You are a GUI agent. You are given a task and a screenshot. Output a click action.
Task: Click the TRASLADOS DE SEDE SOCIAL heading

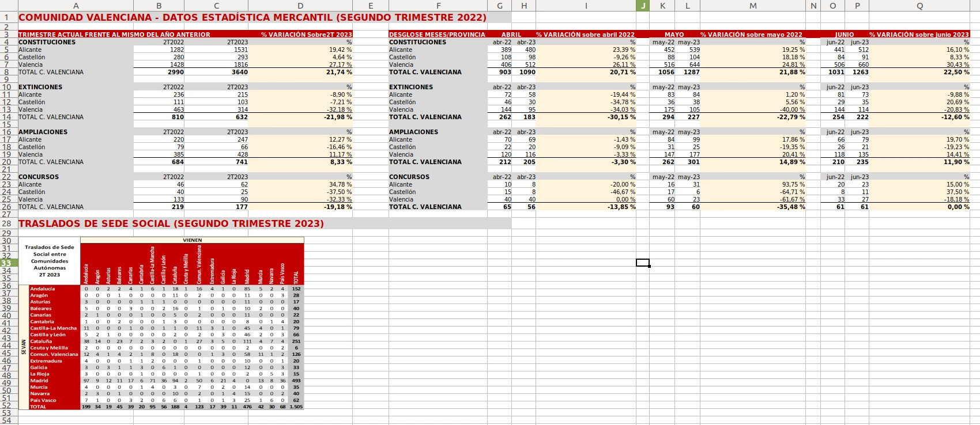tap(171, 223)
